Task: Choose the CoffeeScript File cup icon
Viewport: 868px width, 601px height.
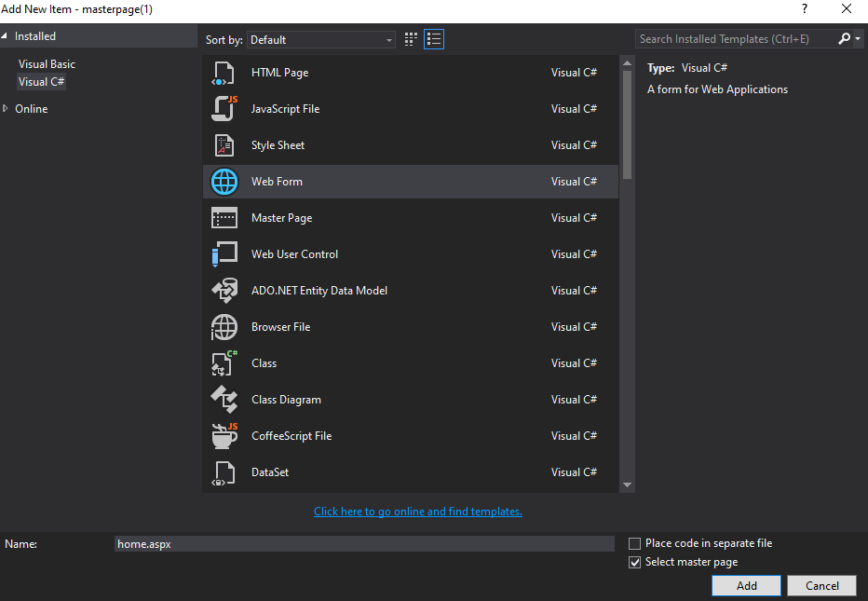Action: point(224,436)
